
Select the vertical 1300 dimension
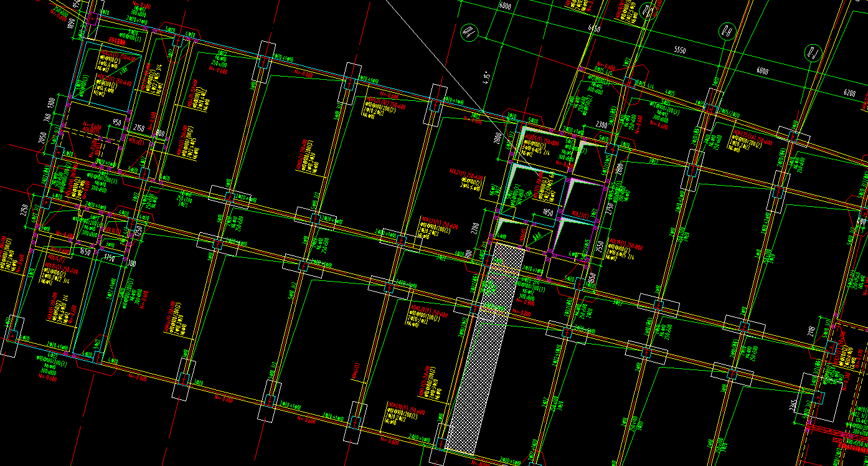pos(52,102)
